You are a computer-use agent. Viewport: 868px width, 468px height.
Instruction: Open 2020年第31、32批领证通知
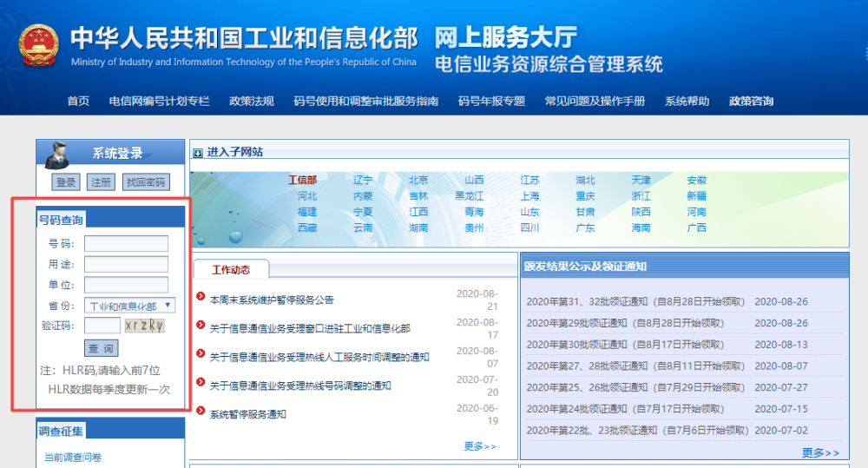click(635, 302)
